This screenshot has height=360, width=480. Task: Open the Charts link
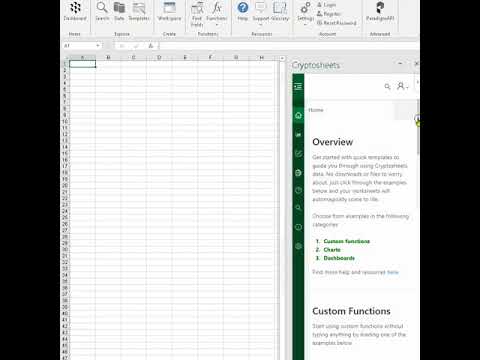tap(332, 250)
